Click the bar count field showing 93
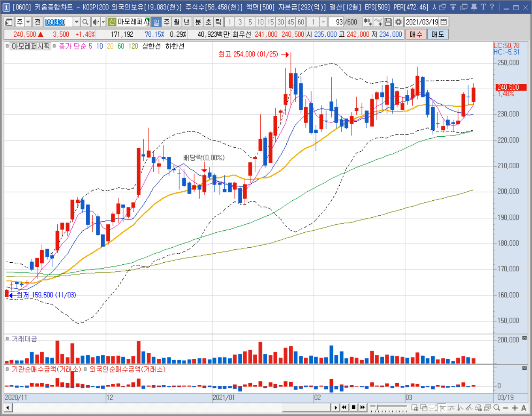The width and height of the screenshot is (532, 416). (336, 22)
